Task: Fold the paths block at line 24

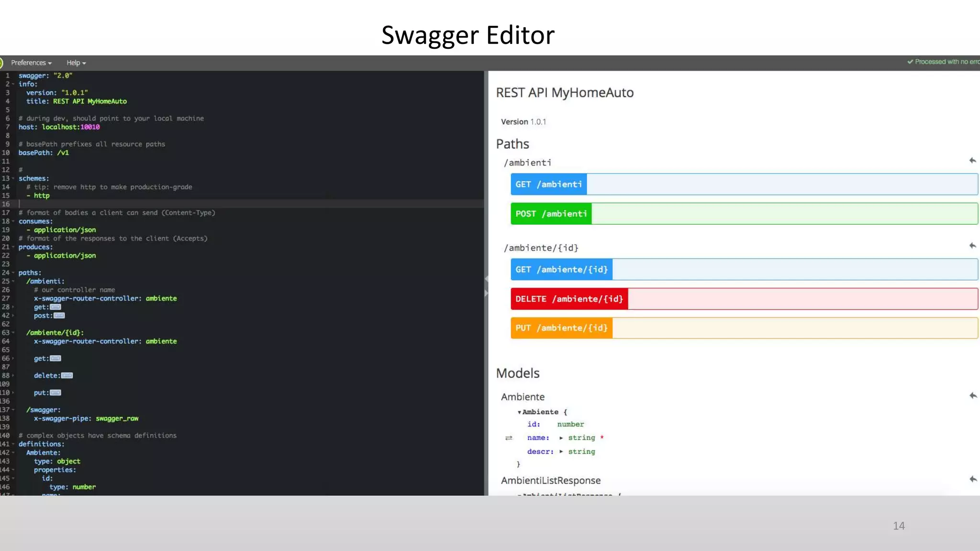Action: (13, 273)
